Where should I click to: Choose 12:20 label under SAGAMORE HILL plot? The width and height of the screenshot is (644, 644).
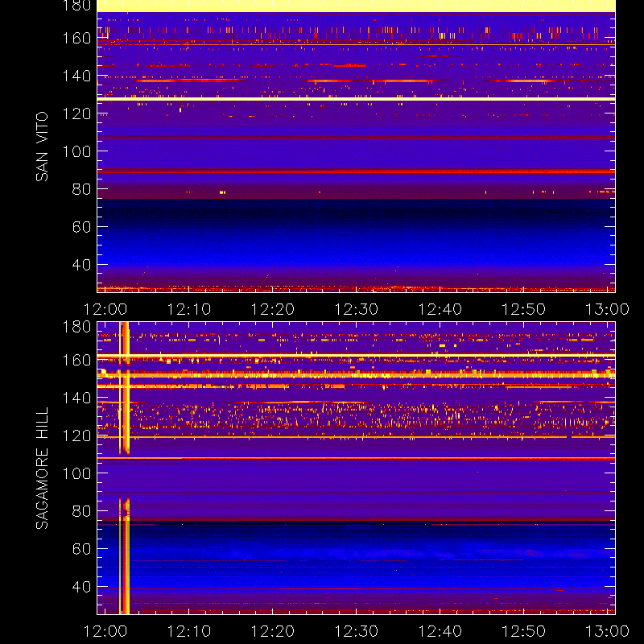pyautogui.click(x=273, y=631)
